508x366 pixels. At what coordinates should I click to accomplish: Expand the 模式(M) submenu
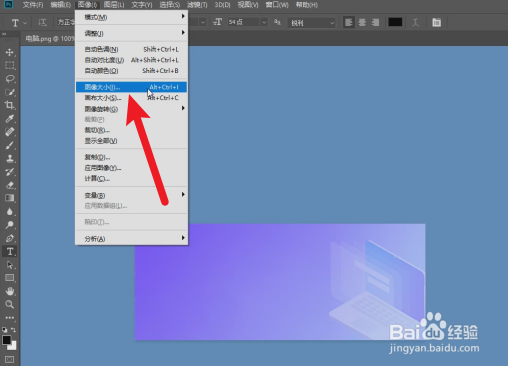pyautogui.click(x=131, y=17)
